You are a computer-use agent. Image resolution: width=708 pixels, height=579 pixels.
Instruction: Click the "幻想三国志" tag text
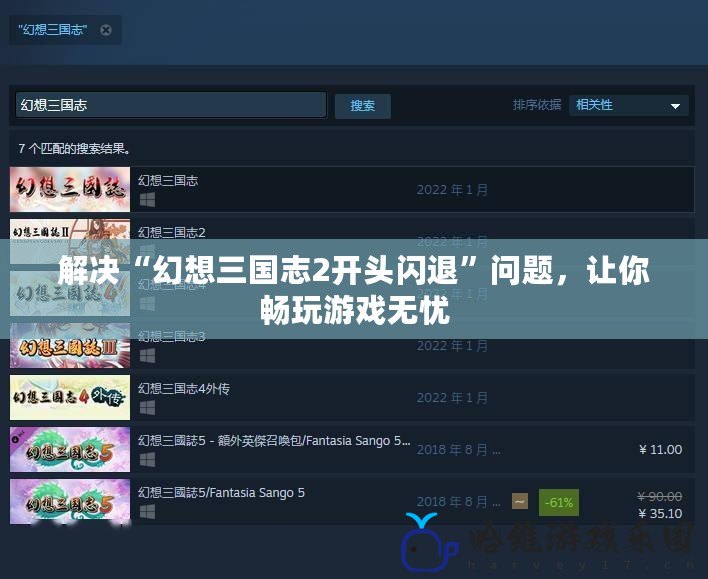click(x=53, y=30)
